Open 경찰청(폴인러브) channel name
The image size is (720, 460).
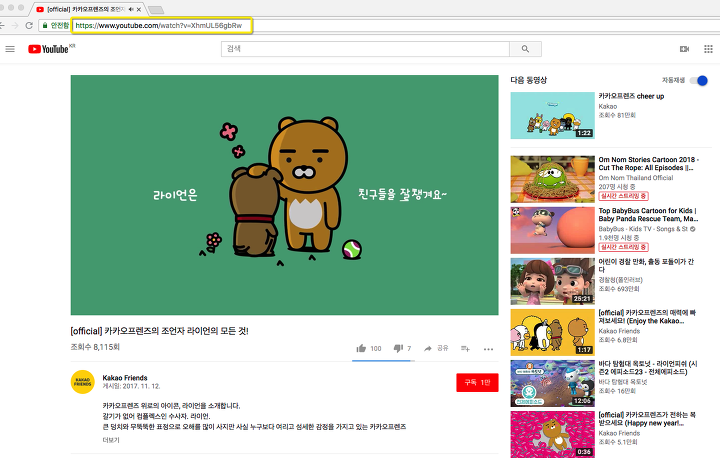(x=620, y=280)
